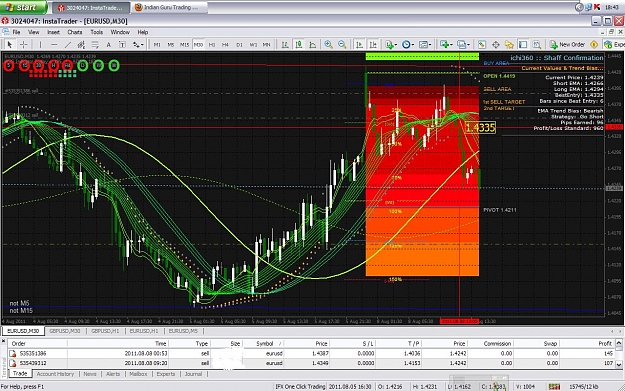
Task: Open MetaEditor yellow diamond icon
Action: point(594,45)
